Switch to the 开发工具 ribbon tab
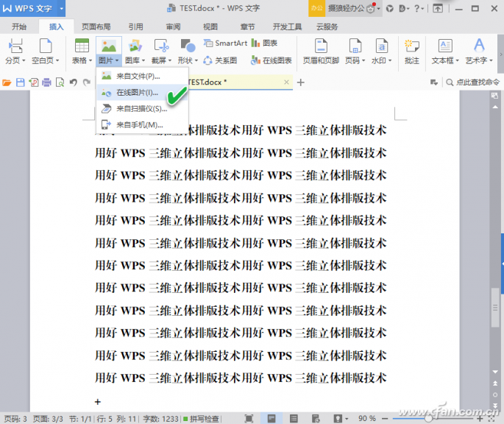 pyautogui.click(x=287, y=26)
